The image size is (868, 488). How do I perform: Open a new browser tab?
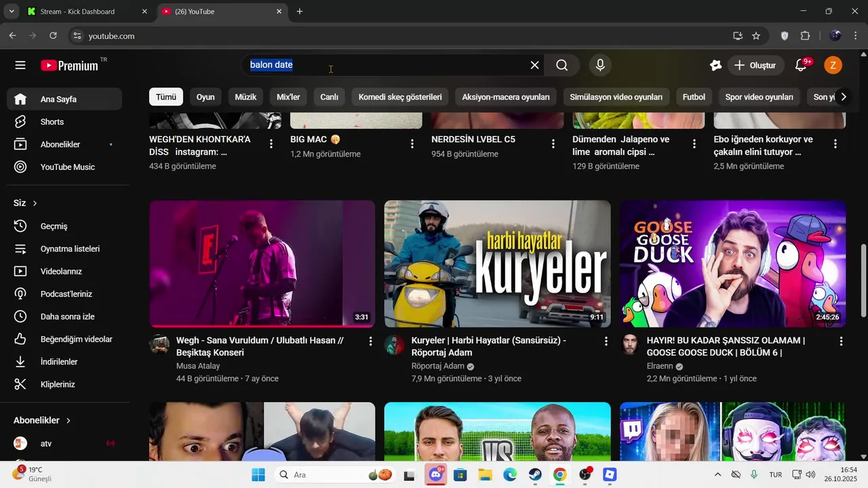pyautogui.click(x=300, y=12)
